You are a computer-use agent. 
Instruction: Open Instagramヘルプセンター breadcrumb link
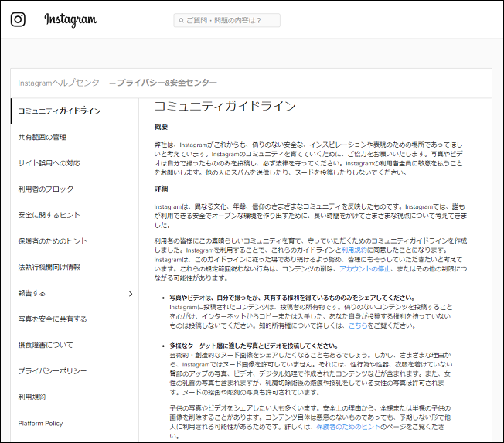[62, 83]
